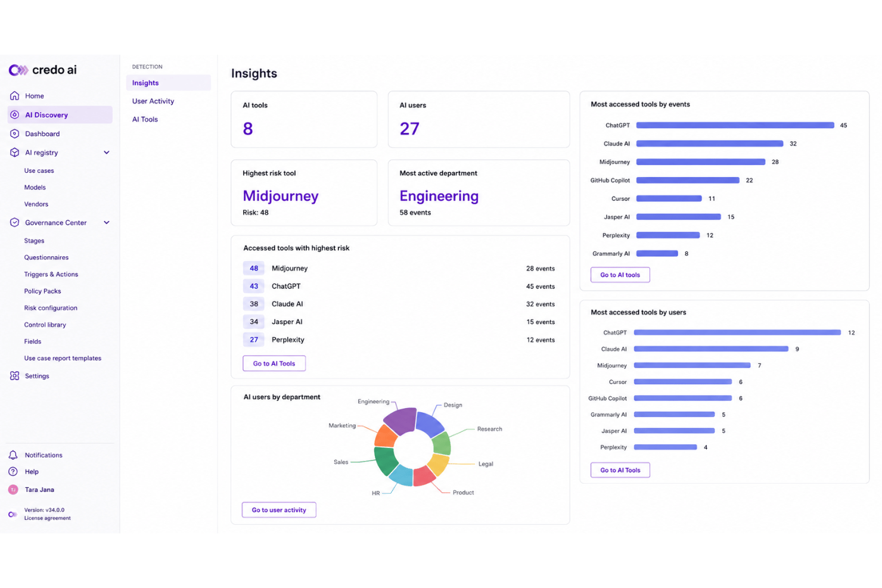Click the Home house icon

(15, 96)
